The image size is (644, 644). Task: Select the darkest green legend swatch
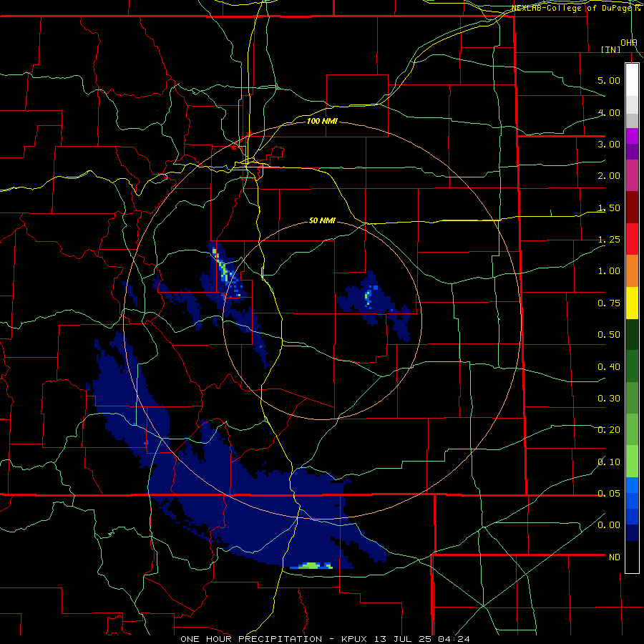pos(632,334)
